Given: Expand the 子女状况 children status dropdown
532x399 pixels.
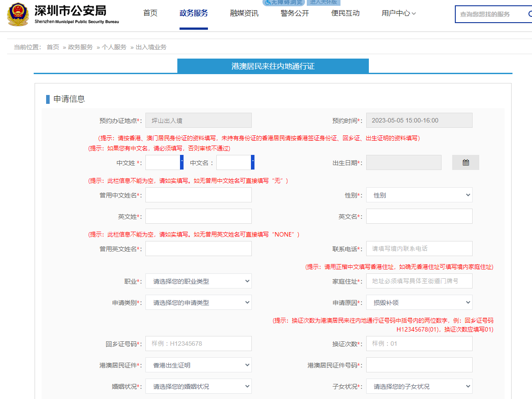Looking at the screenshot, I should [419, 386].
